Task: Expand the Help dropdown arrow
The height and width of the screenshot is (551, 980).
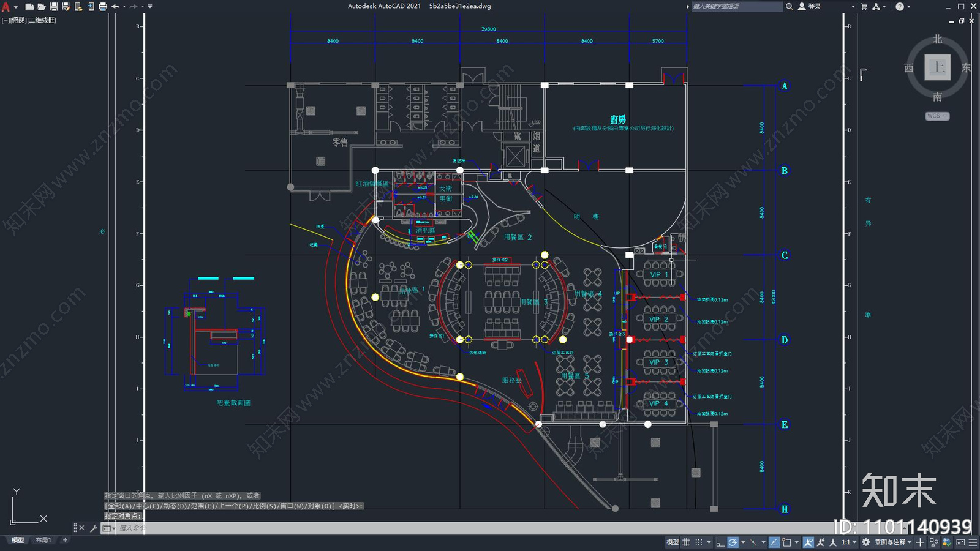Action: (x=908, y=6)
